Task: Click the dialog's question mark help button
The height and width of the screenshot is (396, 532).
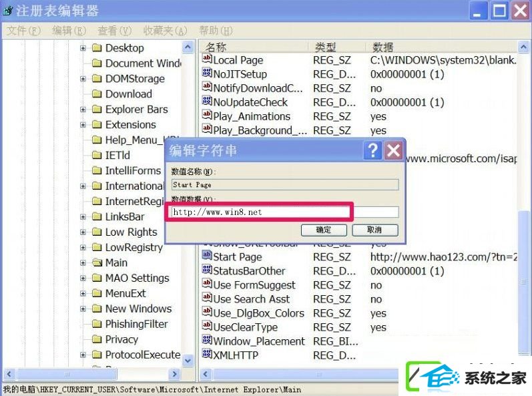Action: click(372, 150)
